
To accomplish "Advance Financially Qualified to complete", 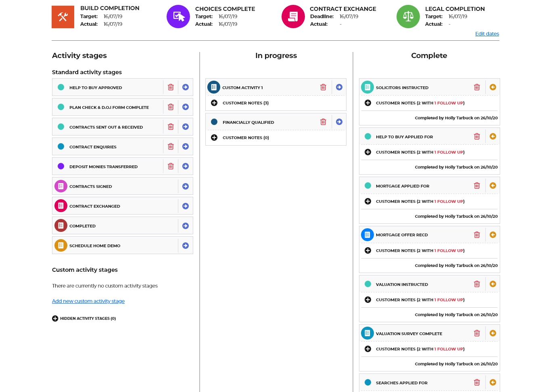I will click(339, 122).
